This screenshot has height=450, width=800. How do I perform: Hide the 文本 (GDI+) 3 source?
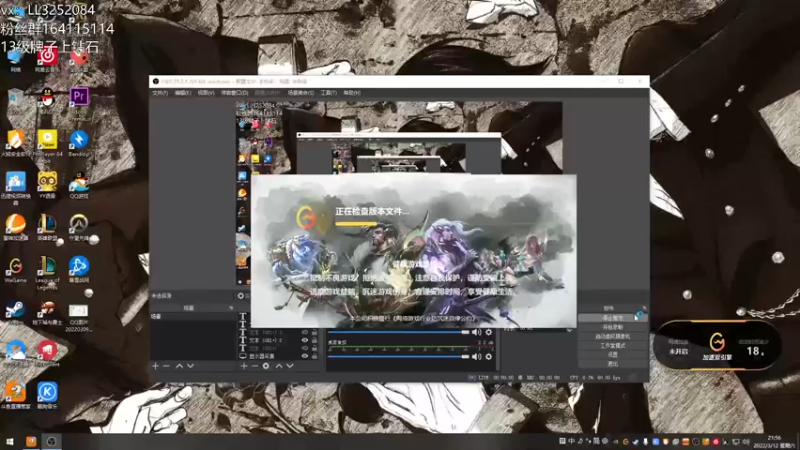(x=305, y=333)
